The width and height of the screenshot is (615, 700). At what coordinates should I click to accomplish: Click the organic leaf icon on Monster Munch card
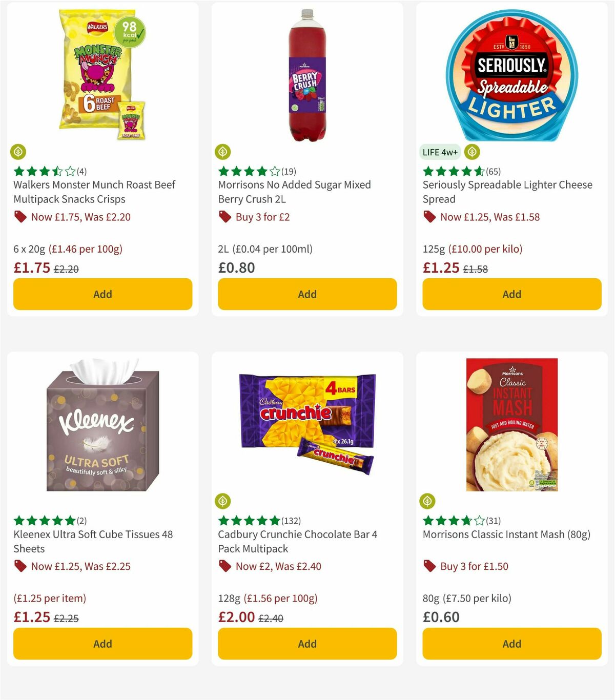pos(18,152)
